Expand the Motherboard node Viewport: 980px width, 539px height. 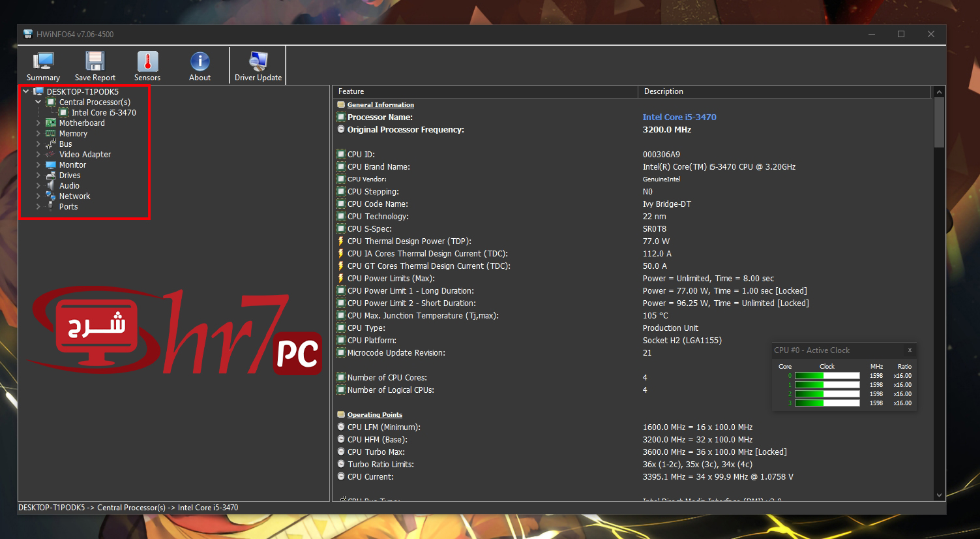tap(38, 123)
